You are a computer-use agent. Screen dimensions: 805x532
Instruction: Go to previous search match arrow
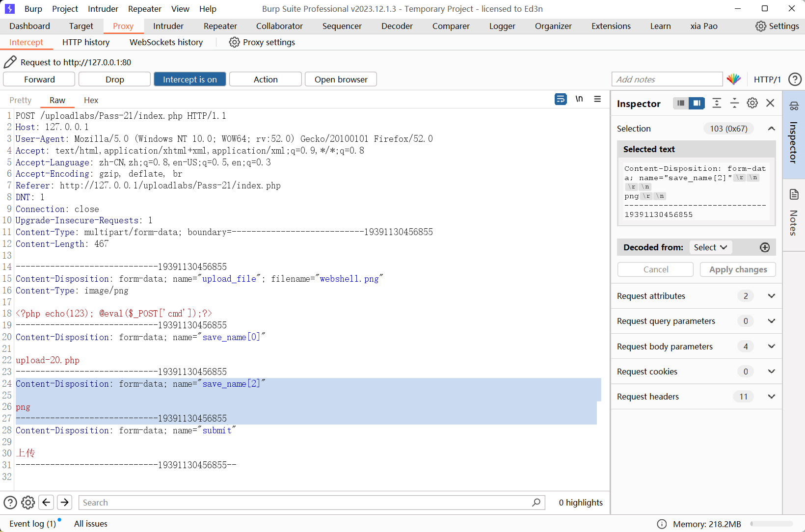46,503
